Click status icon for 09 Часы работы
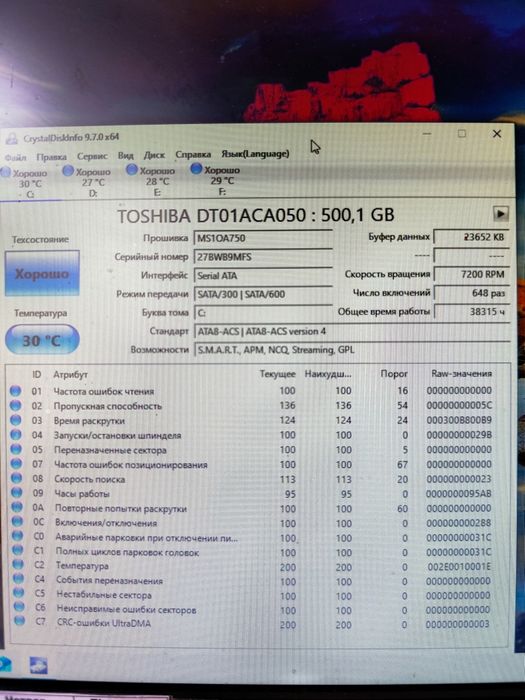 pyautogui.click(x=17, y=493)
